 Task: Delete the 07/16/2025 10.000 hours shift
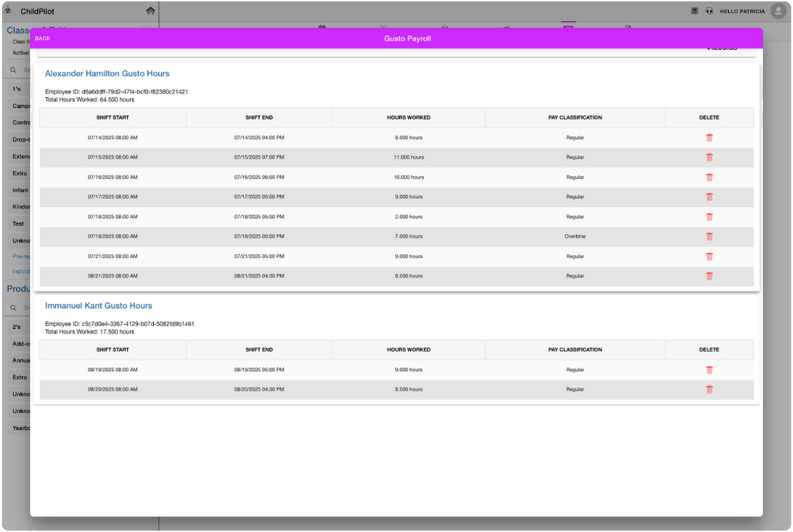point(709,177)
